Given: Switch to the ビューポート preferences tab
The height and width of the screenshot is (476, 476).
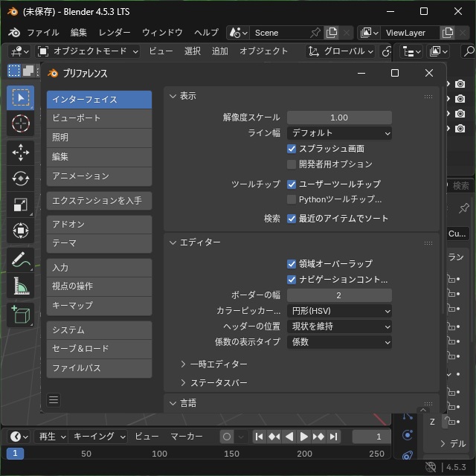Looking at the screenshot, I should pyautogui.click(x=99, y=118).
